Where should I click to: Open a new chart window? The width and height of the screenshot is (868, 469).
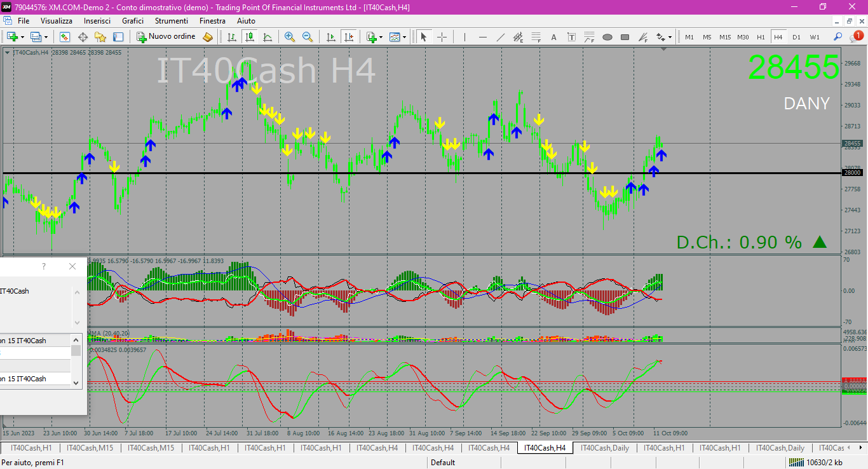tap(12, 37)
